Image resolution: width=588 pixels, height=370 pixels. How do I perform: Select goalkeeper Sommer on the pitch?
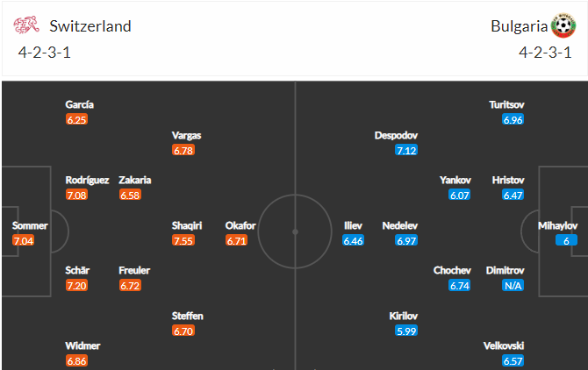30,226
